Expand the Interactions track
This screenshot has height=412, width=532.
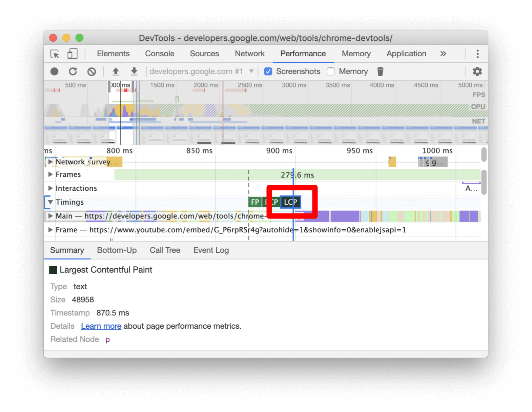tap(50, 188)
